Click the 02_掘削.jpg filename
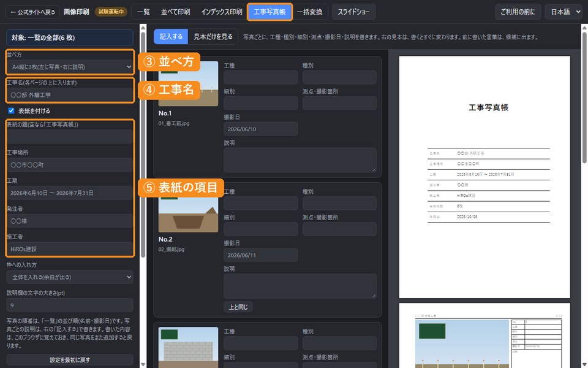The image size is (588, 368). (171, 250)
